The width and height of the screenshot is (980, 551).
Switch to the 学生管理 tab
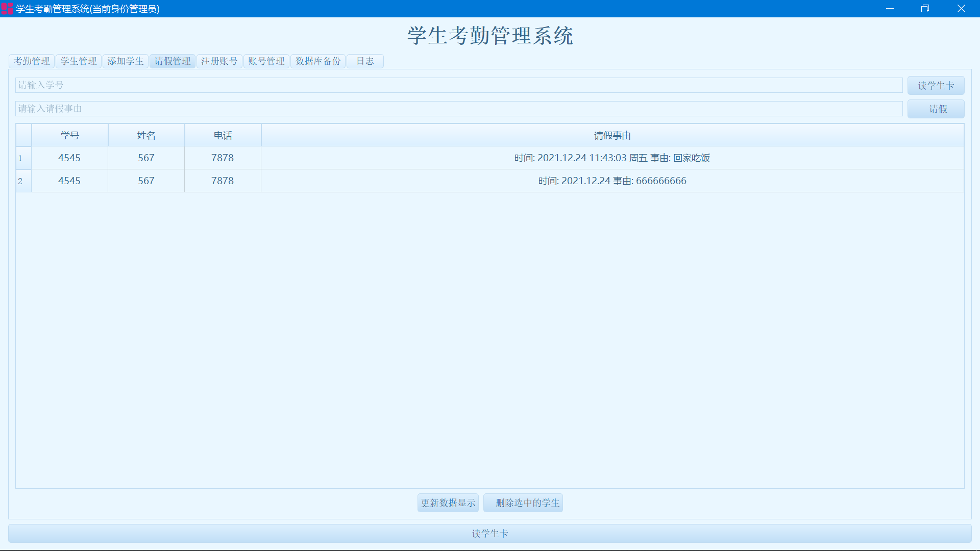[x=79, y=61]
